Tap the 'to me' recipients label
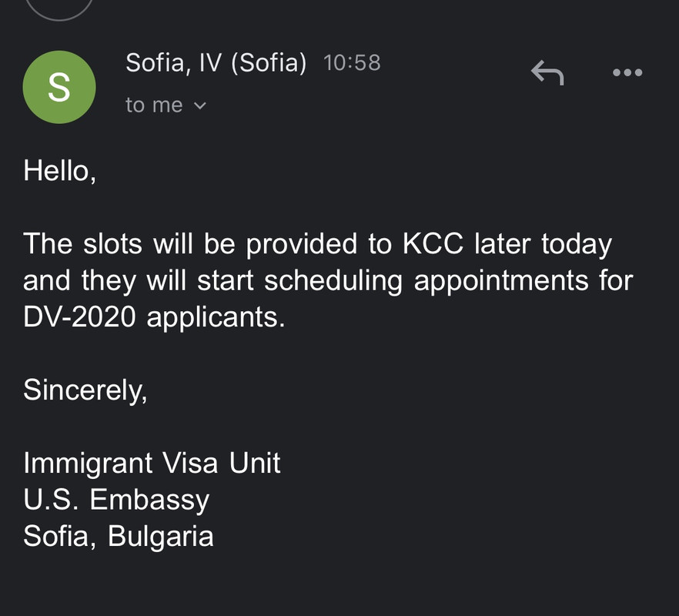Viewport: 679px width, 616px height. pyautogui.click(x=154, y=105)
